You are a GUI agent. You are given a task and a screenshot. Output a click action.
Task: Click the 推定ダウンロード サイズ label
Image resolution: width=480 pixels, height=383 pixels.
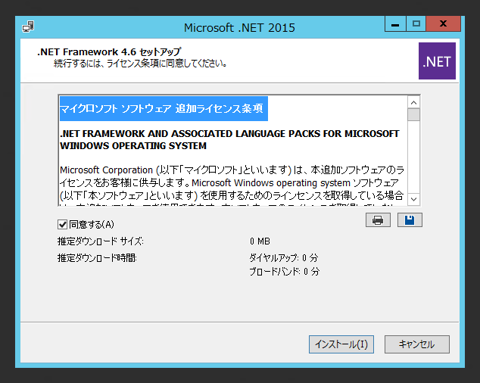pos(100,241)
